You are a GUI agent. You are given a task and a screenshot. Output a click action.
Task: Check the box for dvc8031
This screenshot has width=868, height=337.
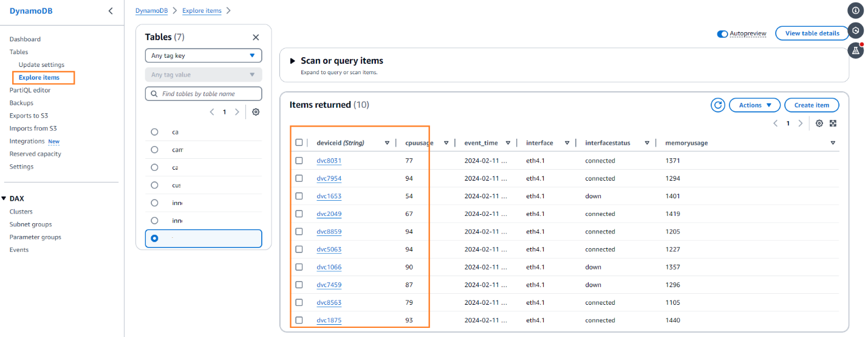[299, 161]
